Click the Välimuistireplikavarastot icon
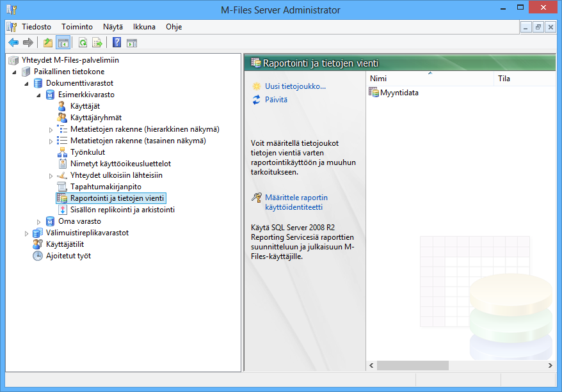The width and height of the screenshot is (562, 392). tap(38, 233)
